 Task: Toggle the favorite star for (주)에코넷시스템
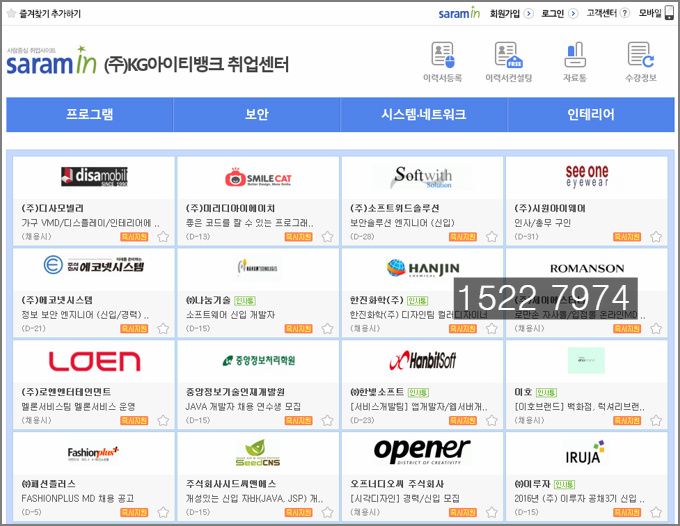[163, 329]
